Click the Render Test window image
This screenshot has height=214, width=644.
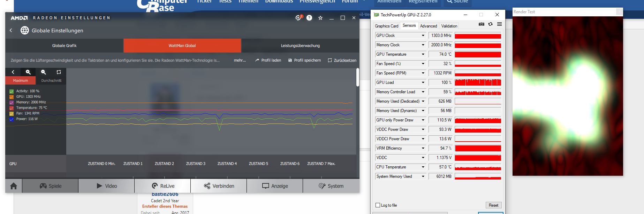[x=568, y=96]
